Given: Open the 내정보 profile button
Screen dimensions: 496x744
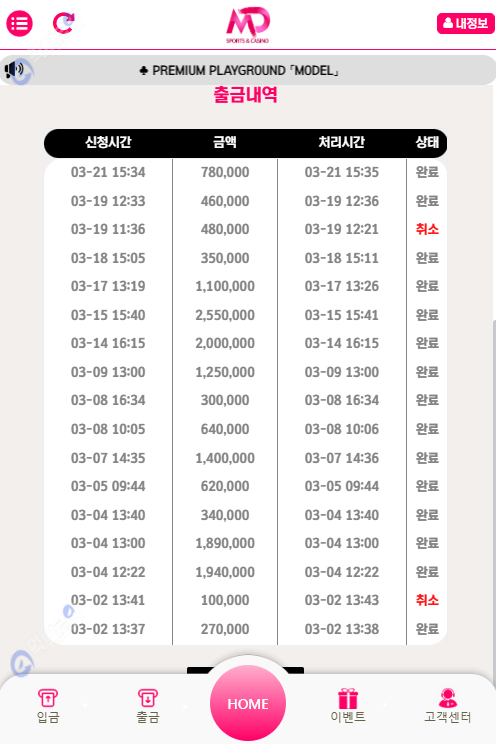Looking at the screenshot, I should pyautogui.click(x=466, y=23).
